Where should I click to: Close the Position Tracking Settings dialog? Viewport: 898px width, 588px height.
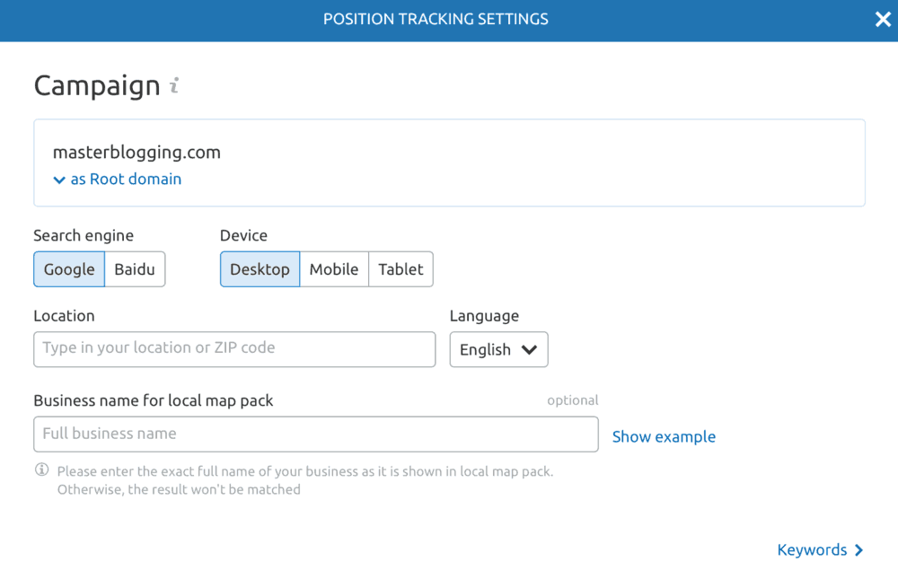(883, 19)
